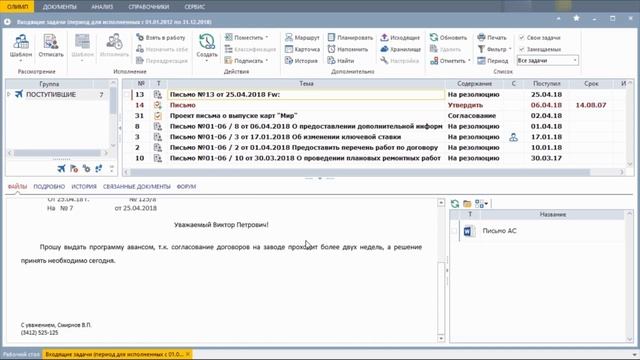This screenshot has width=640, height=360.
Task: Open the Карточка card icon
Action: (289, 49)
